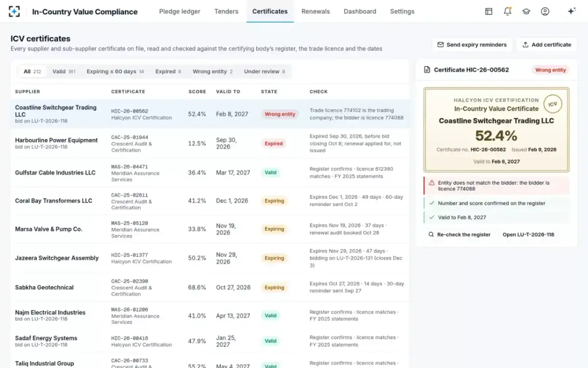Click the 12.5% score cell
Viewport: 588px width, 368px height.
click(197, 143)
